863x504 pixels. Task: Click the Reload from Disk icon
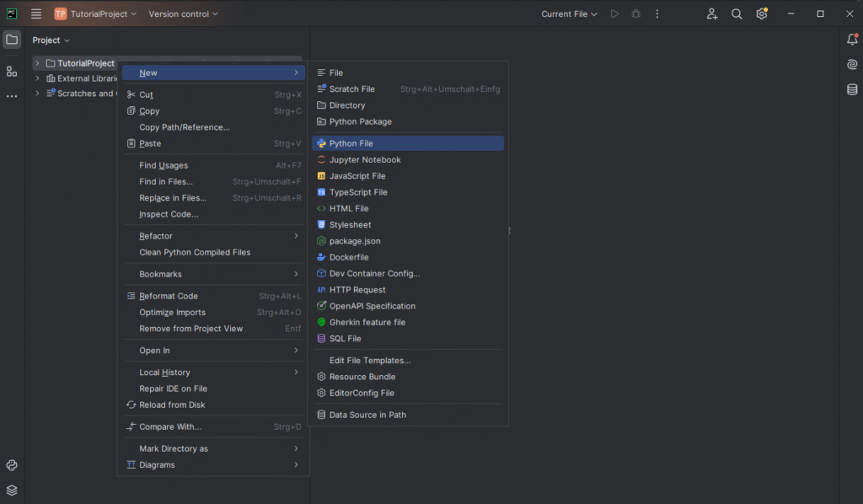point(131,405)
